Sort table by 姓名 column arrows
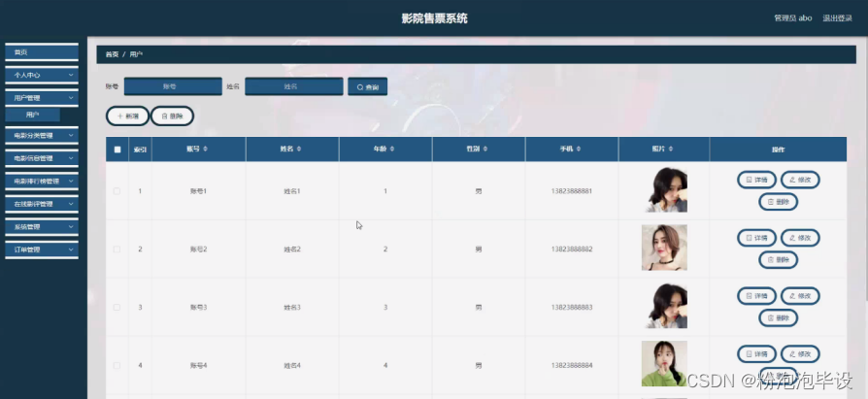 point(299,149)
